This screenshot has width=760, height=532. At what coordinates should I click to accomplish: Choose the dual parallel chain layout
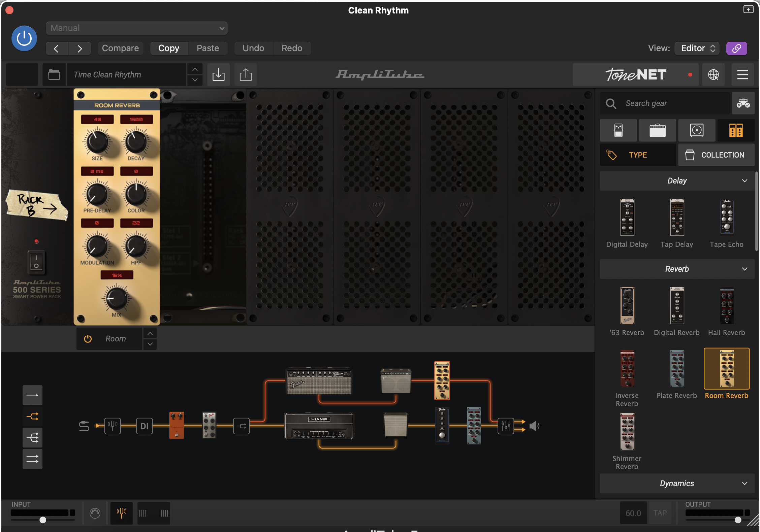(x=33, y=459)
